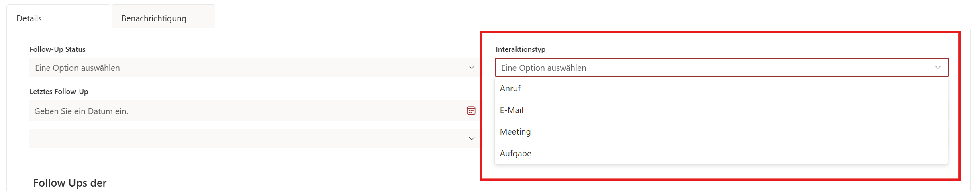
Task: Select the Anruf option
Action: pyautogui.click(x=510, y=88)
